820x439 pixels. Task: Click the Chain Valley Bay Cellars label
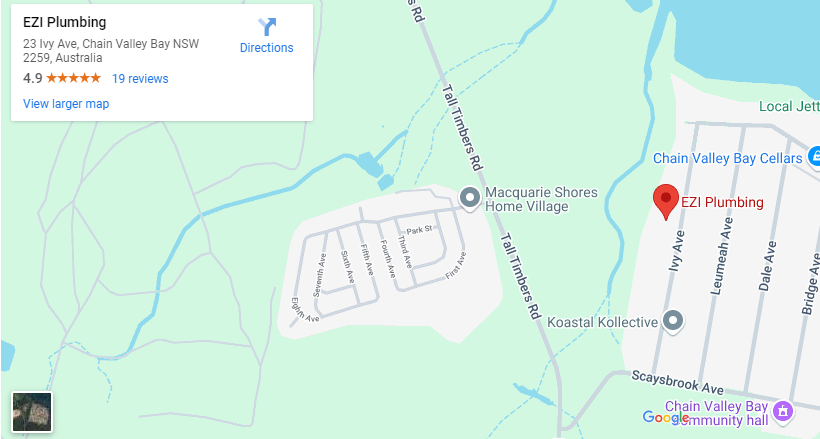[727, 158]
